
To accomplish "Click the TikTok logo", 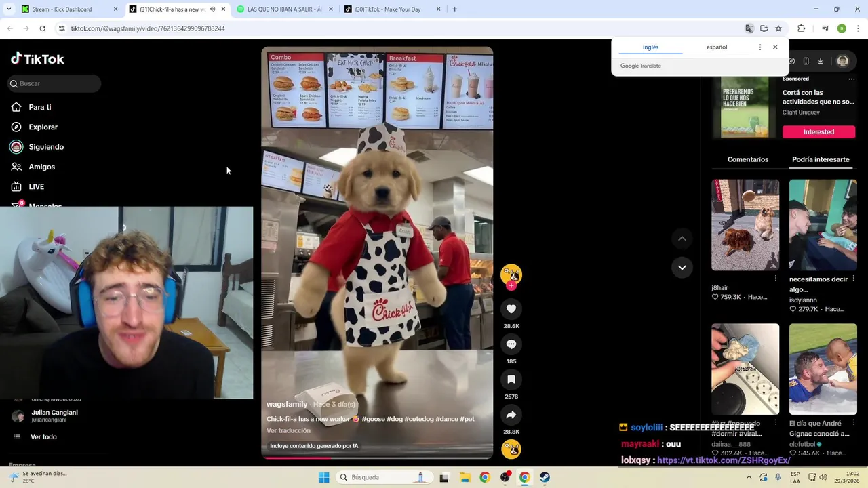I will [x=37, y=59].
